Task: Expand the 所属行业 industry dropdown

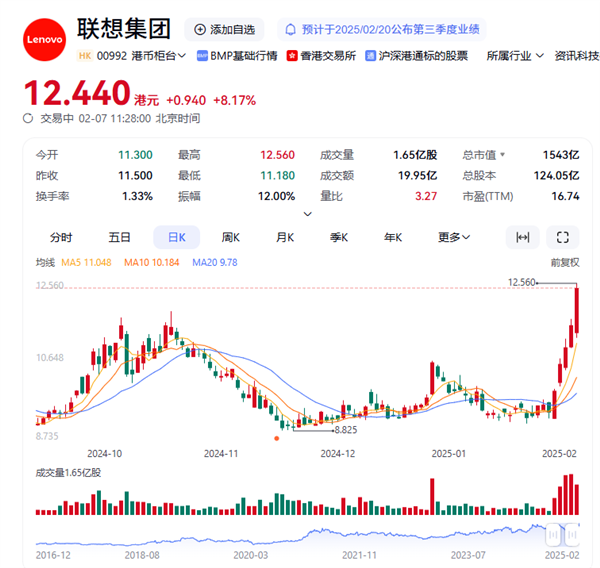Action: point(511,56)
